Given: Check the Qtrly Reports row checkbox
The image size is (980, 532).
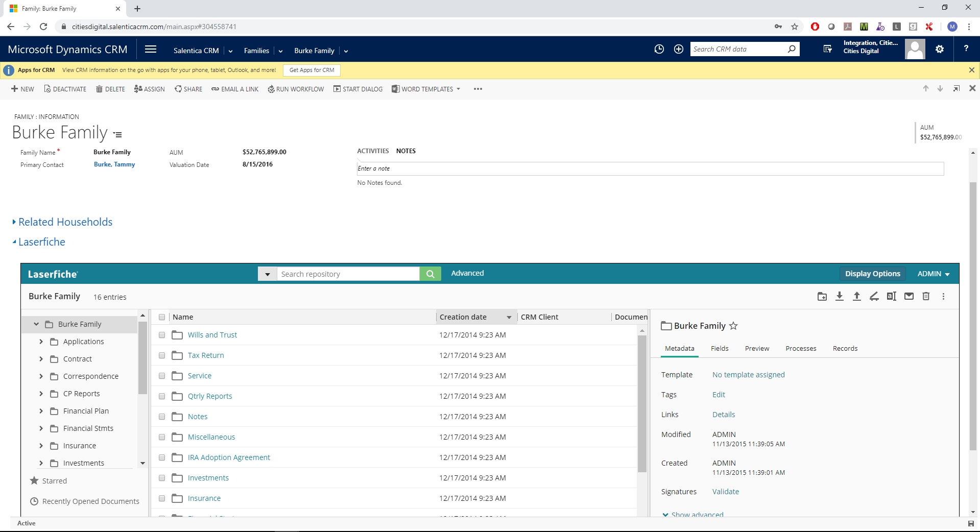Looking at the screenshot, I should (x=162, y=396).
